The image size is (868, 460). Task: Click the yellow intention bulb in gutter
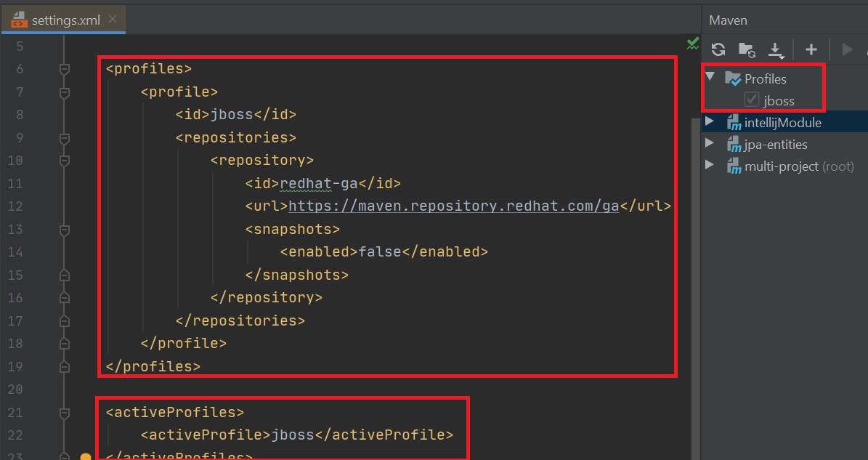(85, 456)
